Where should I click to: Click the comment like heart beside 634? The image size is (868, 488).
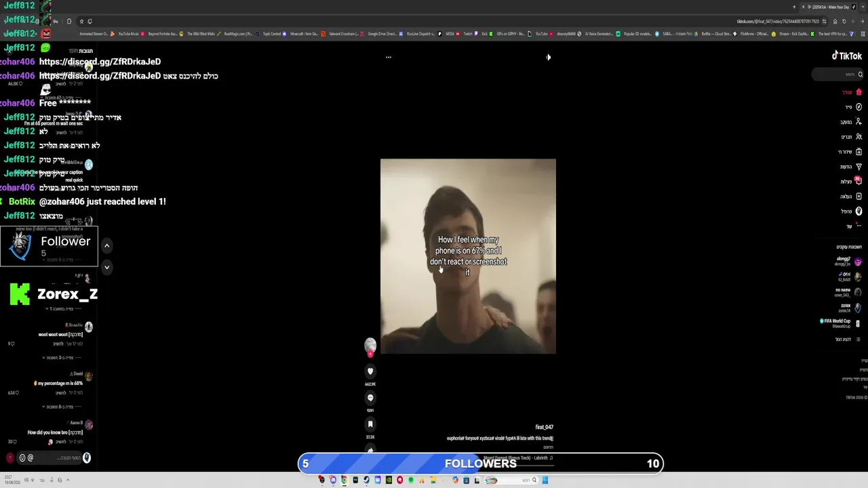click(16, 392)
